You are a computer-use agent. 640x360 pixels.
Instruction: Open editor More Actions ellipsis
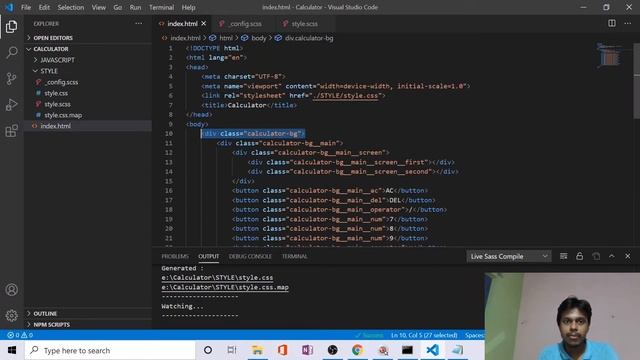[628, 23]
